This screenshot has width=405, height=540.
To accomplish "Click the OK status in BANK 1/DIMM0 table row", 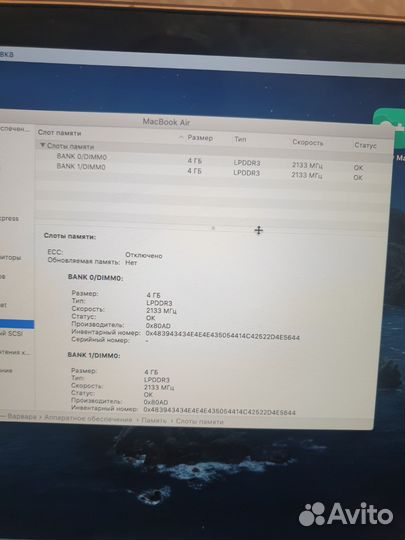I will (x=358, y=178).
